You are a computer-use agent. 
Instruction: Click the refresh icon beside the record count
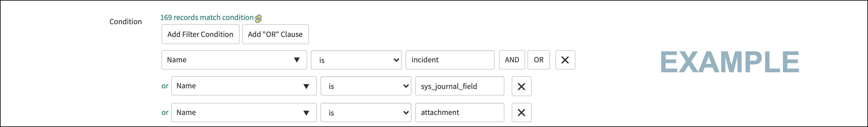tap(258, 18)
